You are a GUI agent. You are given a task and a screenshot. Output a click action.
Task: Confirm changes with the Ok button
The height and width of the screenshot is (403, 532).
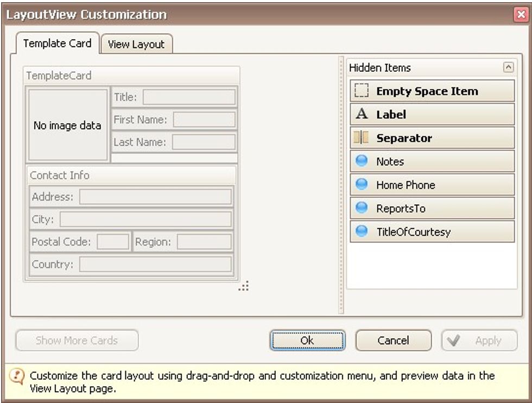[x=308, y=341]
